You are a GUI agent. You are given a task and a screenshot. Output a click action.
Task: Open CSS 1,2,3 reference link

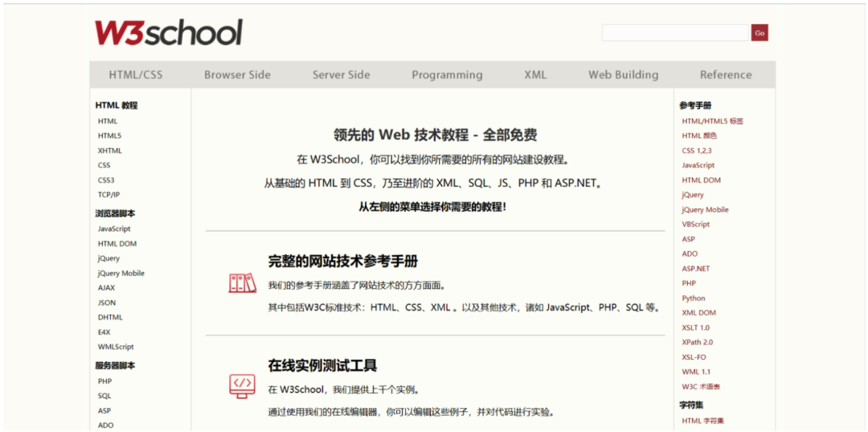point(696,150)
